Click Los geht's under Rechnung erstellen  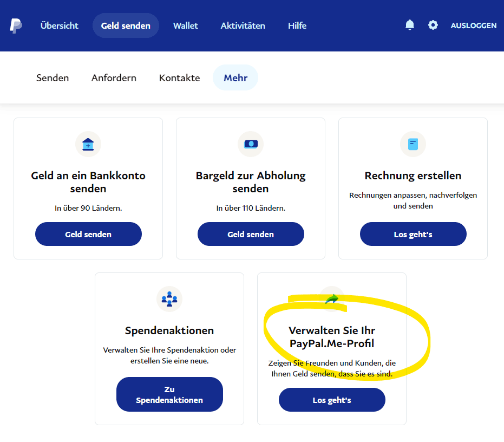click(413, 234)
